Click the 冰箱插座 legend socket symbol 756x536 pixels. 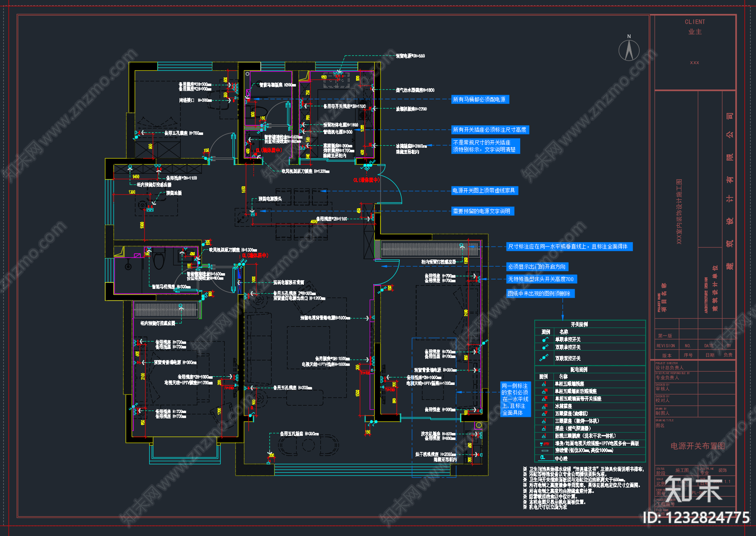[544, 406]
